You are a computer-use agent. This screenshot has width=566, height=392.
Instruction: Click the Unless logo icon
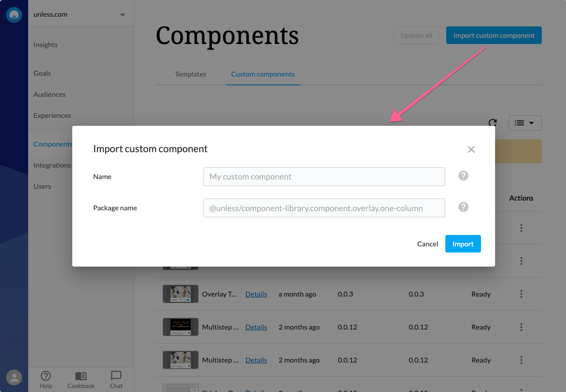point(14,15)
